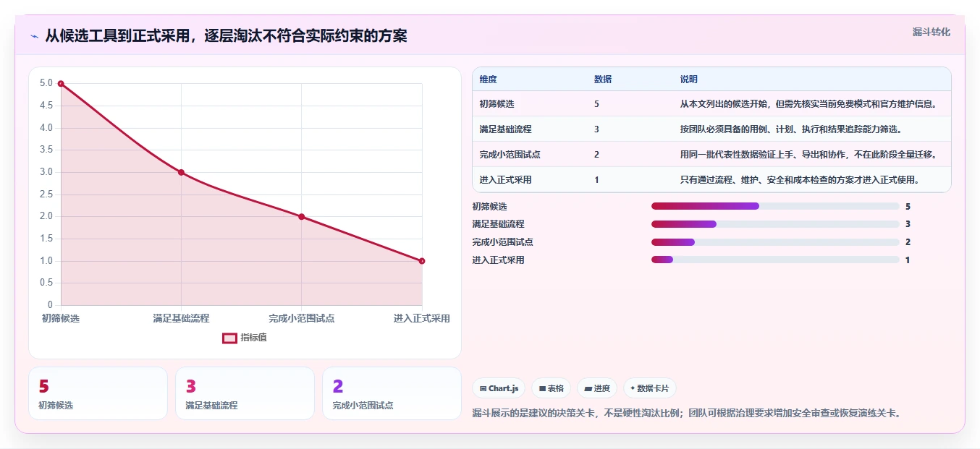Click the x-axis label 完成小范围试点 under chart
Screen dimensions: 980x449
(302, 318)
